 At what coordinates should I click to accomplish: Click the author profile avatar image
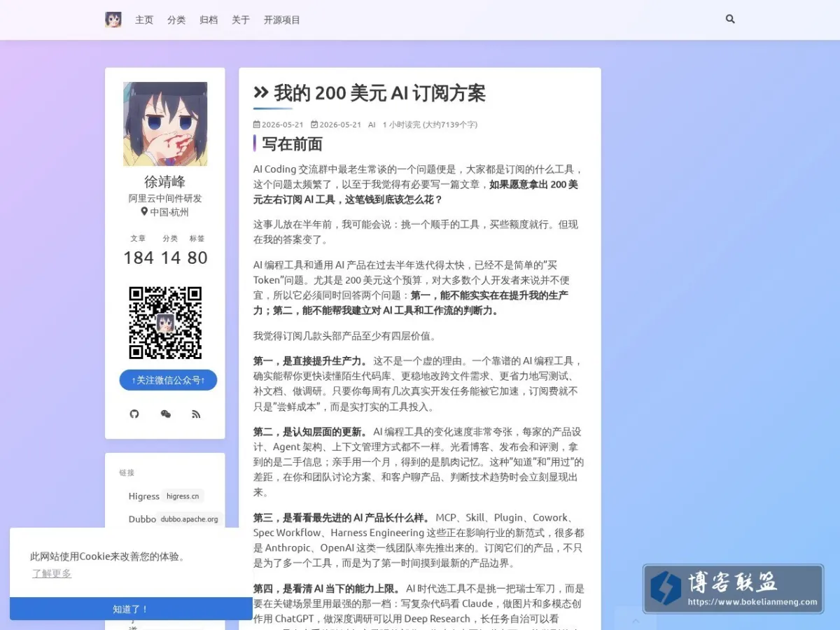click(x=165, y=124)
